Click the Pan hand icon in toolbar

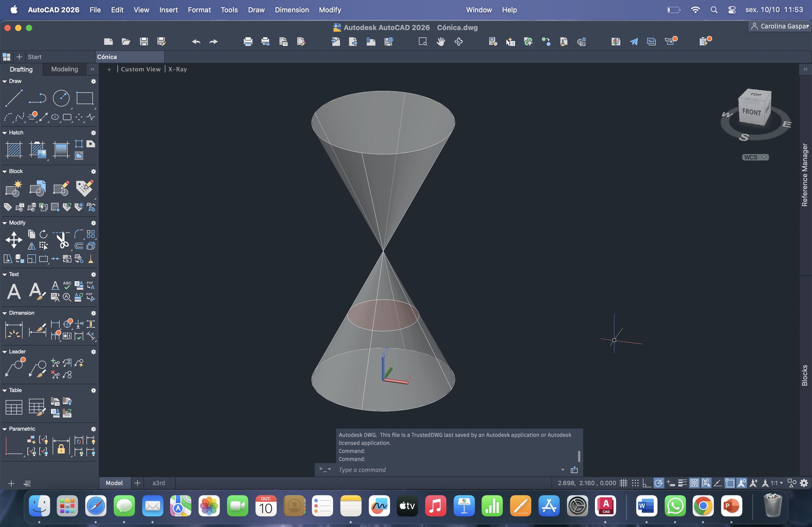tap(441, 42)
